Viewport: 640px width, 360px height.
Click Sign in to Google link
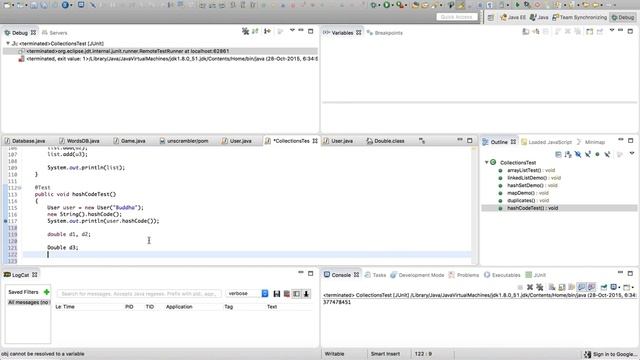click(x=614, y=354)
